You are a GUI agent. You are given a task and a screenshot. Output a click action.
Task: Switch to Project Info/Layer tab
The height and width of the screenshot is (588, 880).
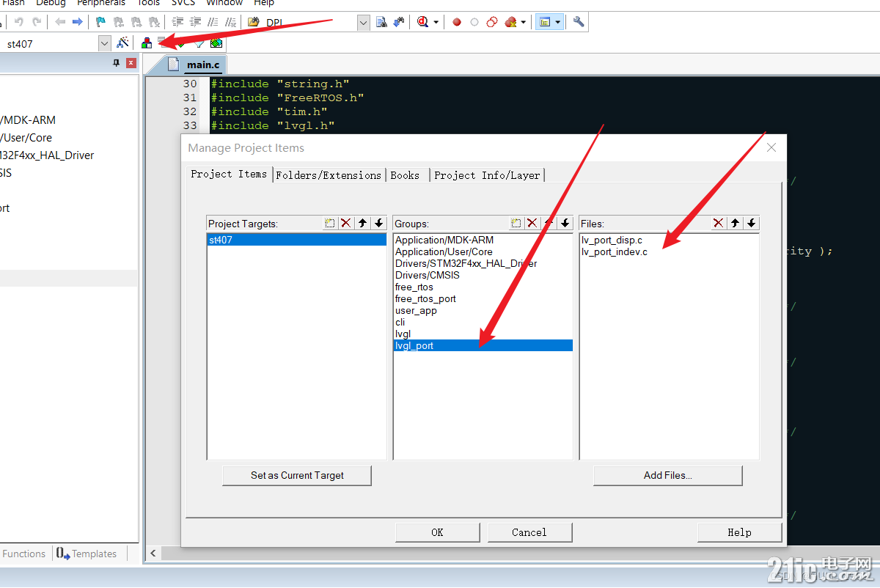[x=487, y=175]
